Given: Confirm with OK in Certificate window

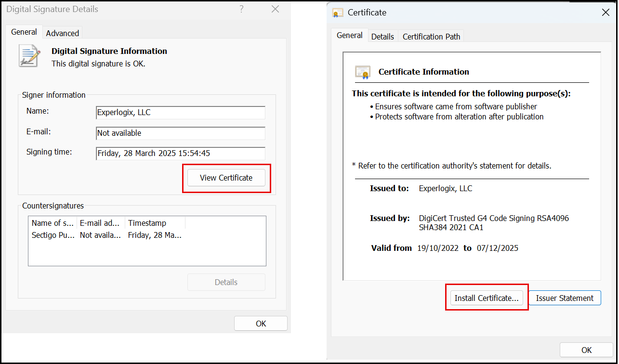Looking at the screenshot, I should 586,350.
